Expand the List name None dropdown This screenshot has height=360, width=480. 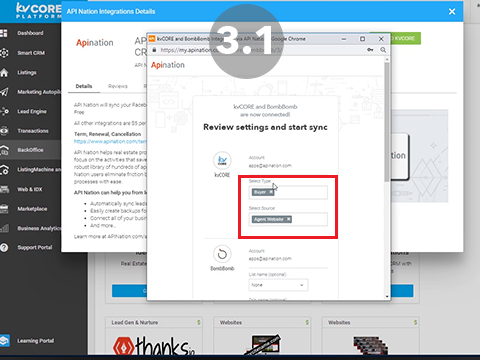pyautogui.click(x=278, y=285)
